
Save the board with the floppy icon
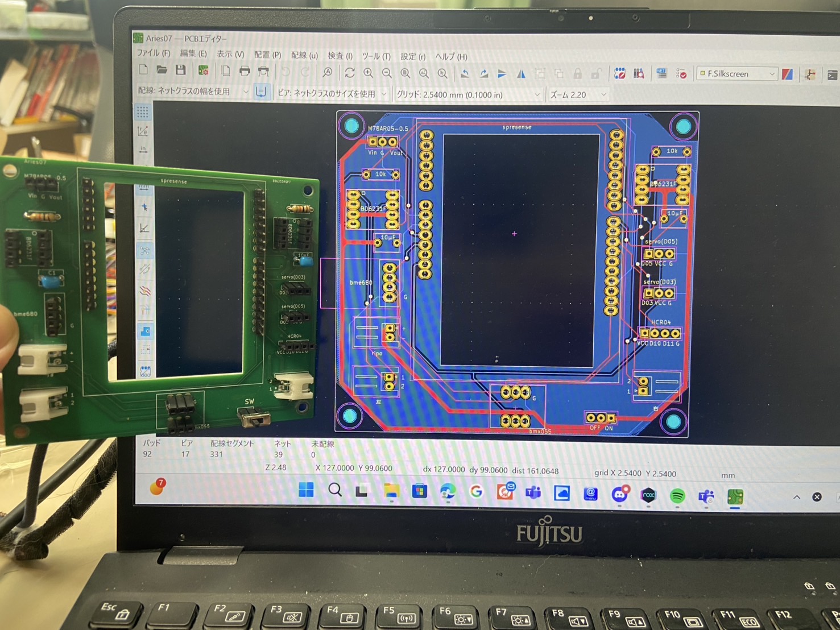pyautogui.click(x=181, y=70)
